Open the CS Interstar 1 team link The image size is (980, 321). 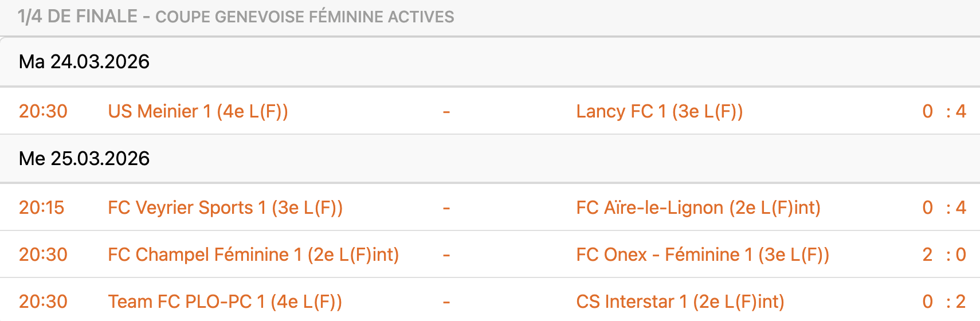[x=680, y=302]
